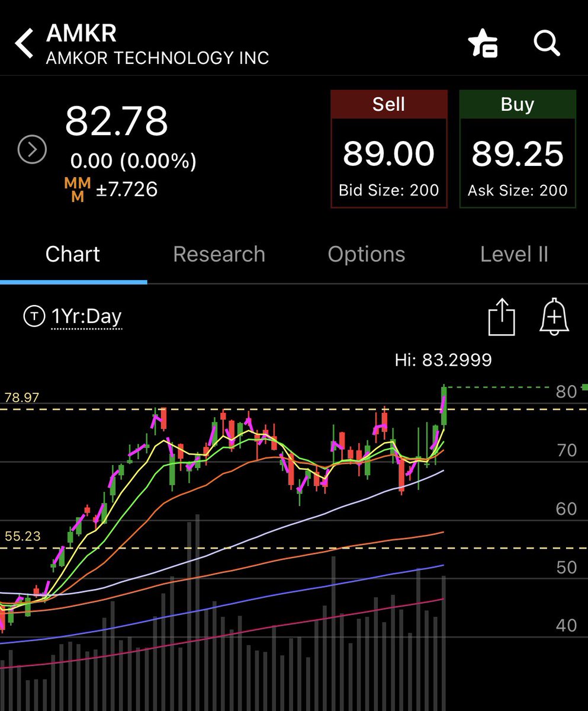Viewport: 588px width, 711px height.
Task: Tap the Ask Size: 200 text
Action: coord(518,190)
